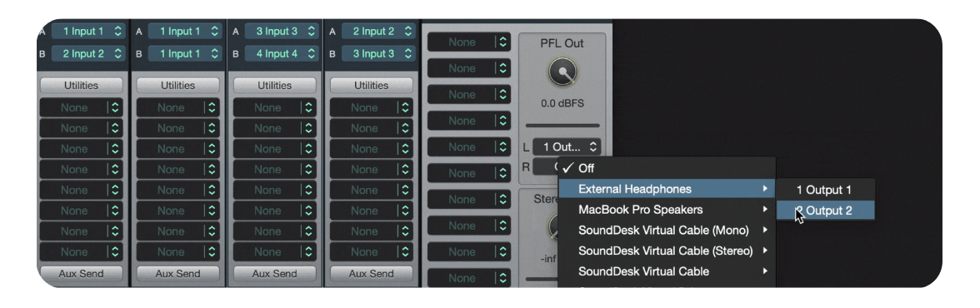Screen dimensions: 980x308
Task: Expand submenu arrow beside MacBook Pro Speakers
Action: coord(764,209)
